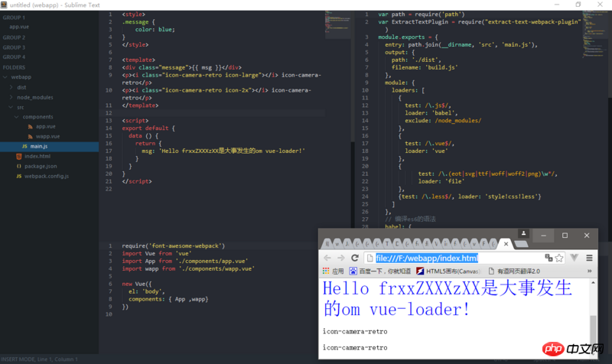Open Chrome's hamburger menu
The height and width of the screenshot is (364, 612).
589,258
